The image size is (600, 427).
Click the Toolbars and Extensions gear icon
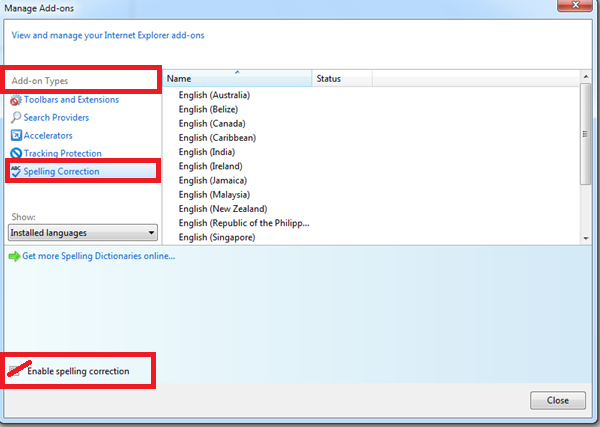[x=16, y=100]
